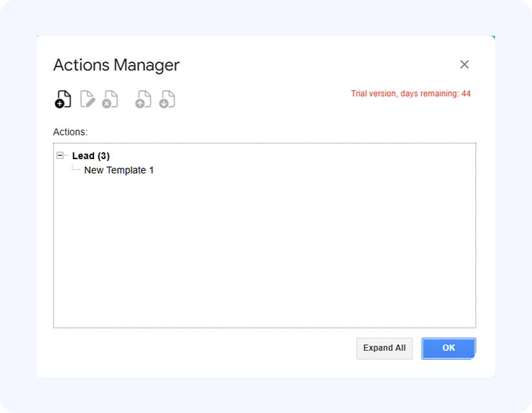The image size is (532, 413).
Task: Close the Actions Manager dialog
Action: 465,64
